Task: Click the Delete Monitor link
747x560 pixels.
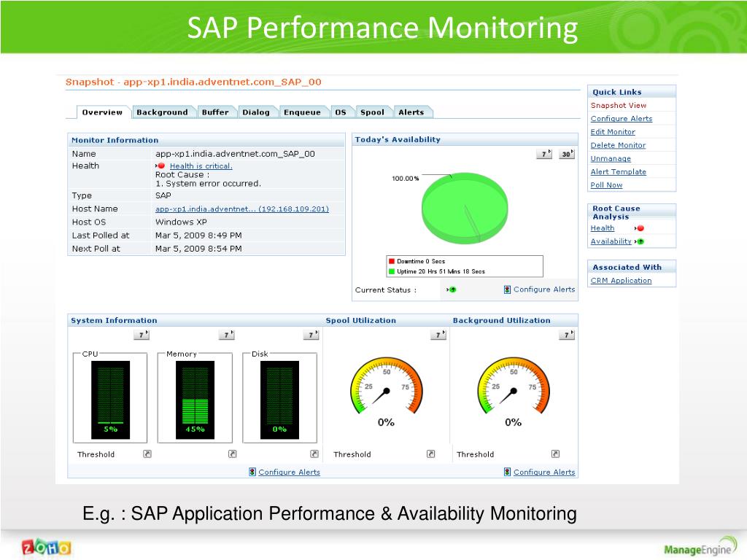Action: [x=618, y=145]
